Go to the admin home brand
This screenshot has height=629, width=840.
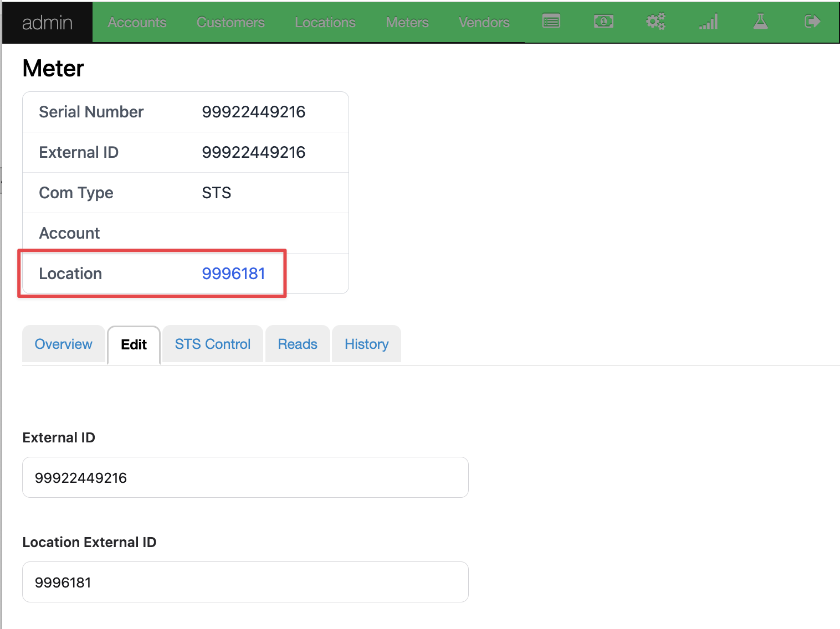pos(47,23)
